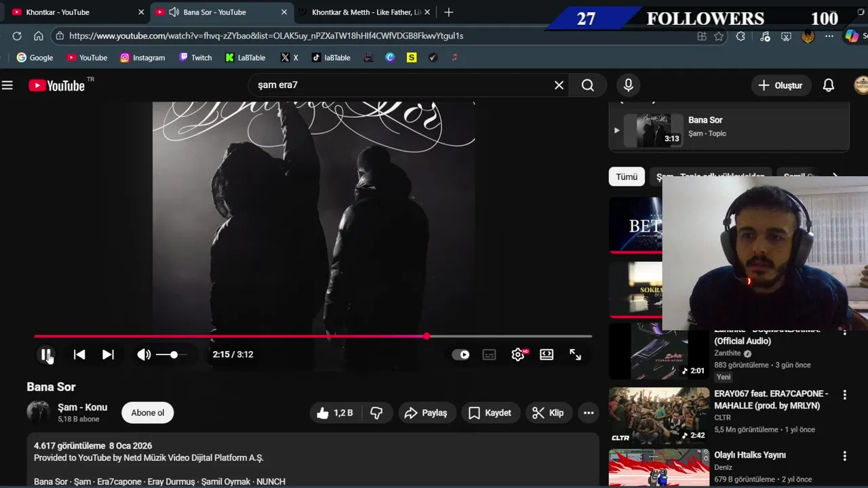Viewport: 868px width, 488px height.
Task: Mute tab via Bana Sor speaker icon
Action: (174, 12)
